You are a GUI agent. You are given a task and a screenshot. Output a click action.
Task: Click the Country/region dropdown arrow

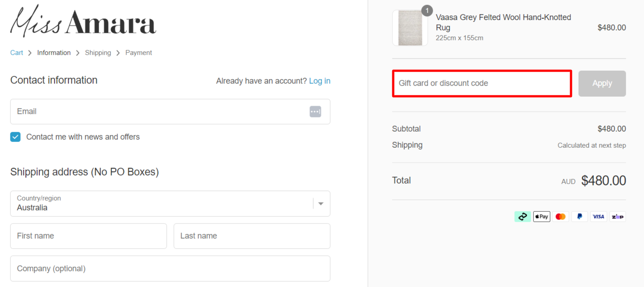click(x=320, y=203)
